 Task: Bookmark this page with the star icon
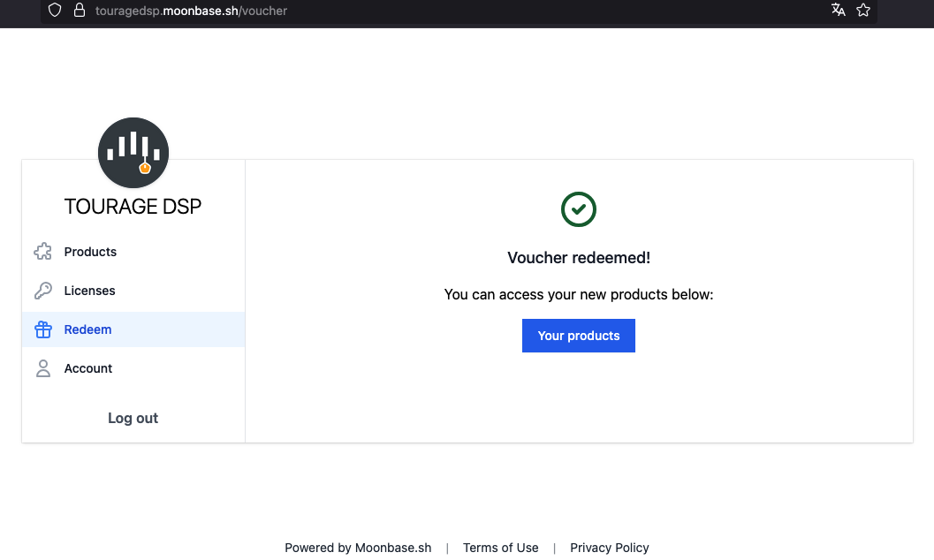pyautogui.click(x=863, y=11)
